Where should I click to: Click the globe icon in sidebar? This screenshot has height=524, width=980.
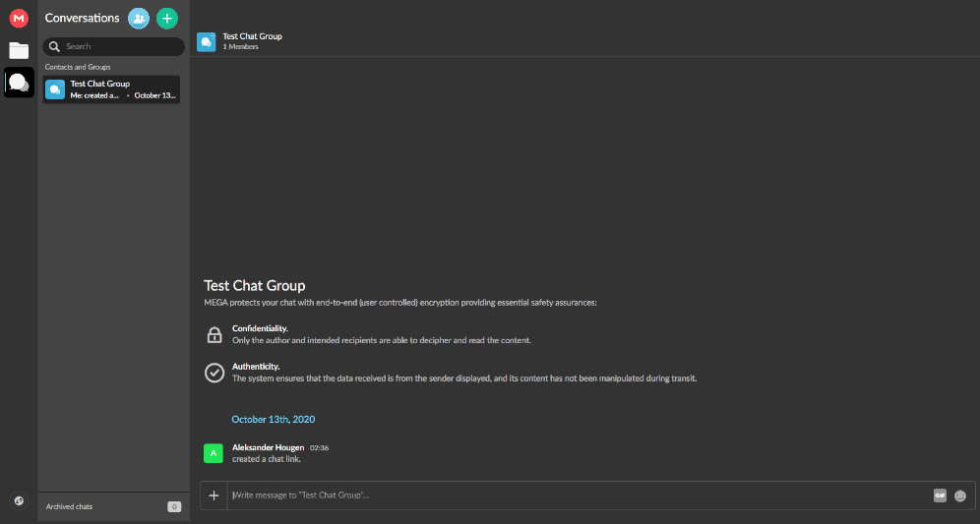point(19,501)
